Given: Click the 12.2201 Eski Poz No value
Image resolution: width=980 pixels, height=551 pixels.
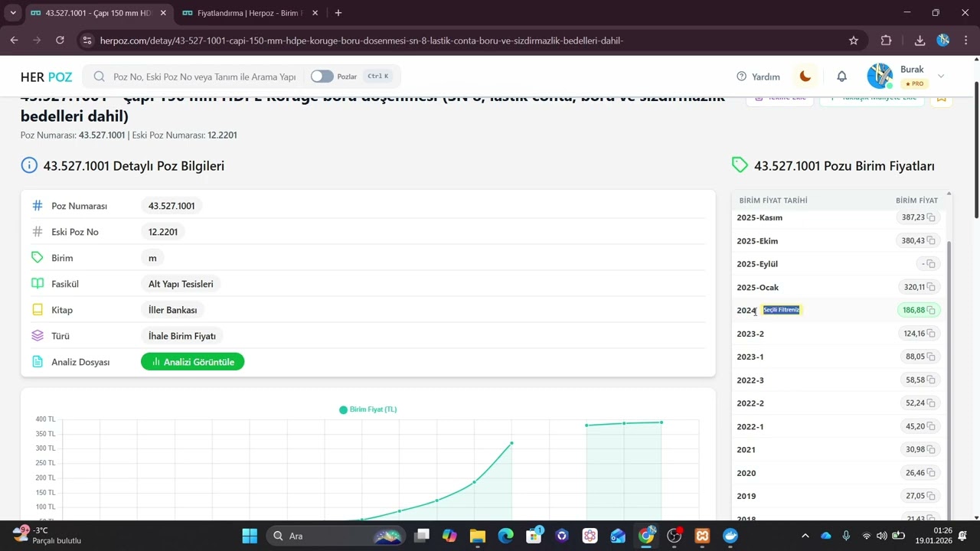Looking at the screenshot, I should click(x=163, y=232).
